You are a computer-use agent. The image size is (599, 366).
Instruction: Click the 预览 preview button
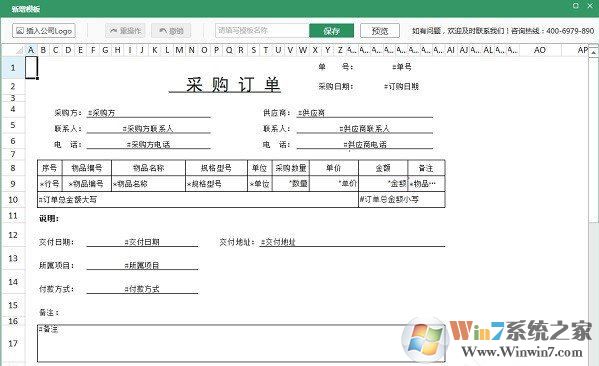[380, 31]
